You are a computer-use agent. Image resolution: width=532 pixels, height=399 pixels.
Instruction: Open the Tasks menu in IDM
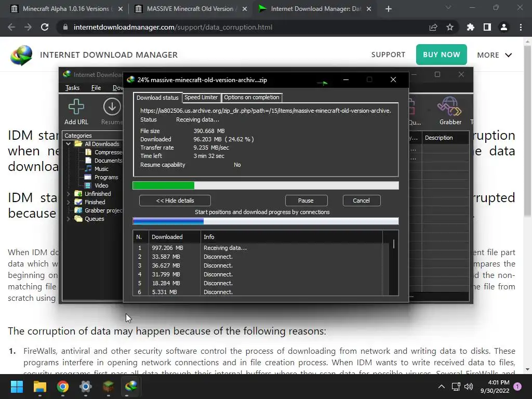(x=72, y=88)
